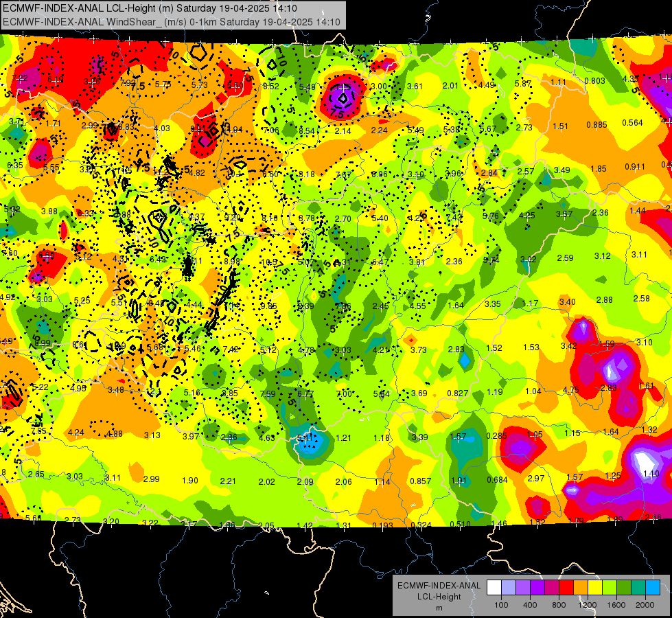Click the 8.52 wind shear value

271,87
